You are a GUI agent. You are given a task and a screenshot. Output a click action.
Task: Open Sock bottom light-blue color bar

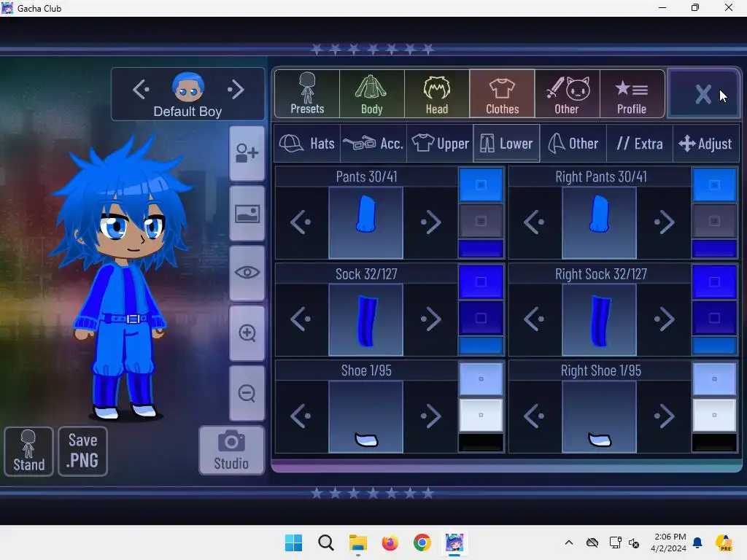[481, 346]
